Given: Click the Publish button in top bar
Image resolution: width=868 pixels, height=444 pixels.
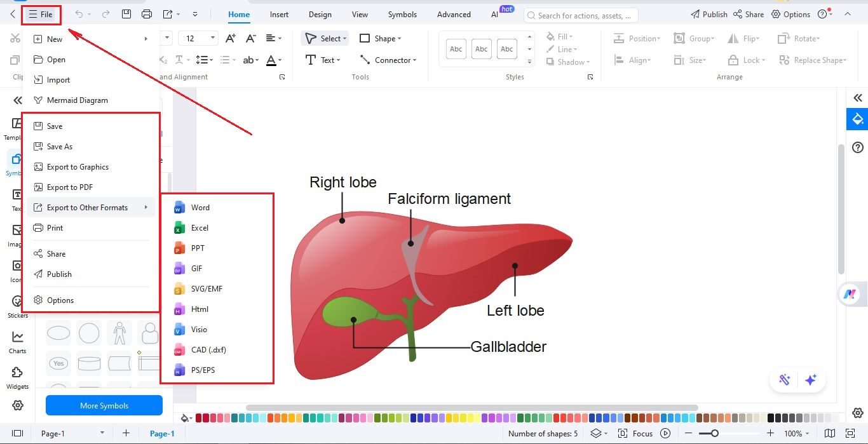Looking at the screenshot, I should pyautogui.click(x=709, y=14).
